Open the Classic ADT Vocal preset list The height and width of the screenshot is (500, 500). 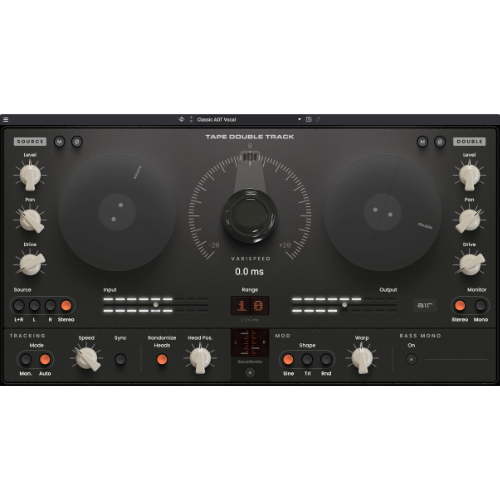click(x=216, y=120)
